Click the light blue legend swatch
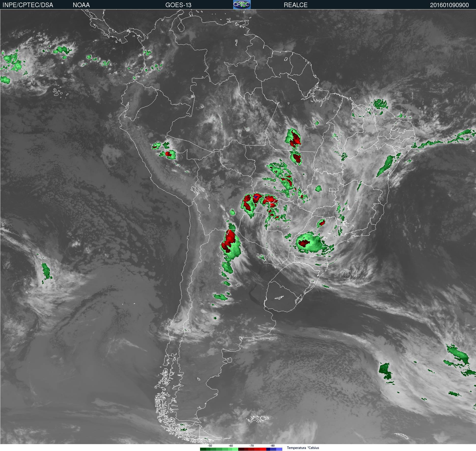Screen dimensions: 476x451 coord(279,449)
